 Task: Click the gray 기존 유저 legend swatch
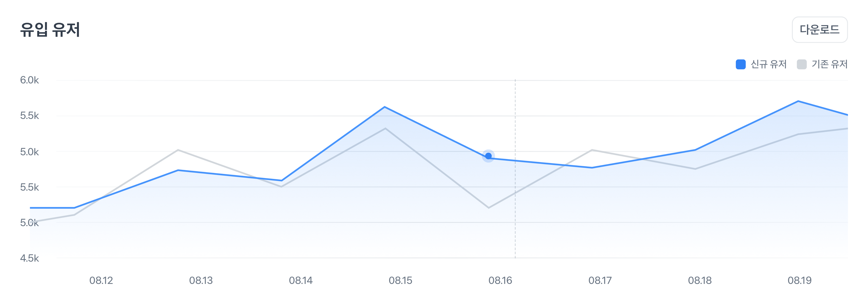pyautogui.click(x=802, y=64)
